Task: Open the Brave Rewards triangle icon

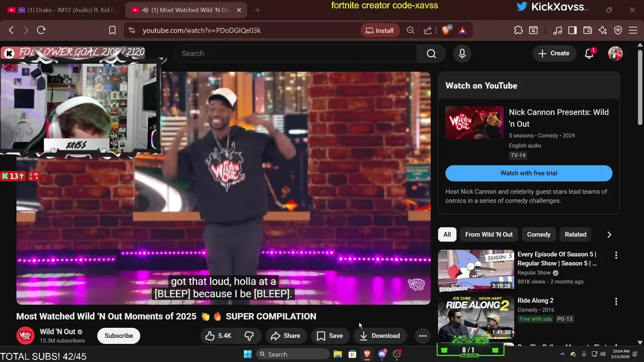Action: tap(462, 30)
